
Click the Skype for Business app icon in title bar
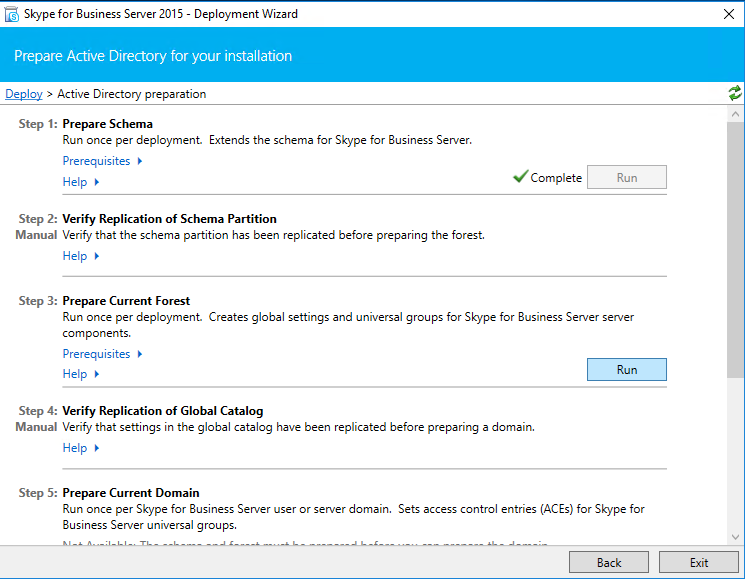point(11,14)
